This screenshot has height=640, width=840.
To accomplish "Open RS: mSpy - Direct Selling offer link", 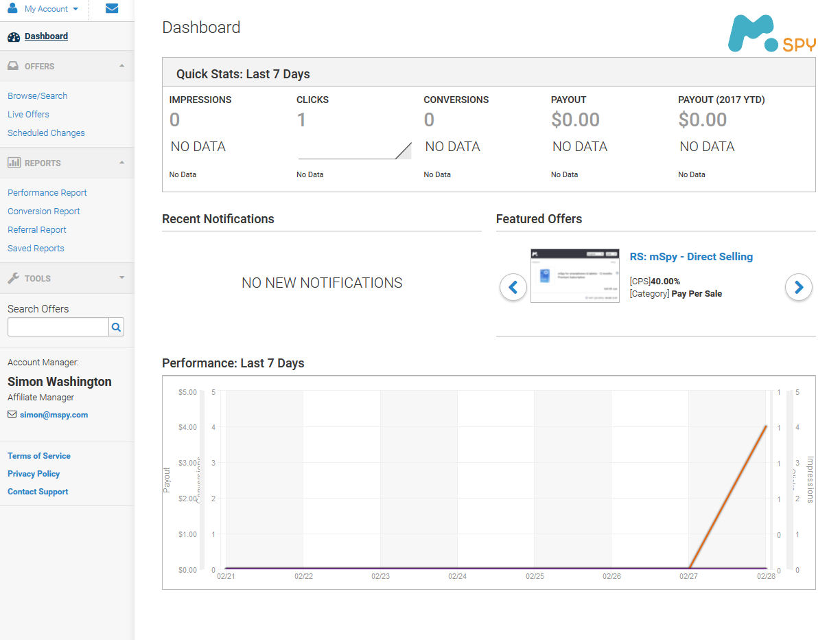I will pos(691,257).
